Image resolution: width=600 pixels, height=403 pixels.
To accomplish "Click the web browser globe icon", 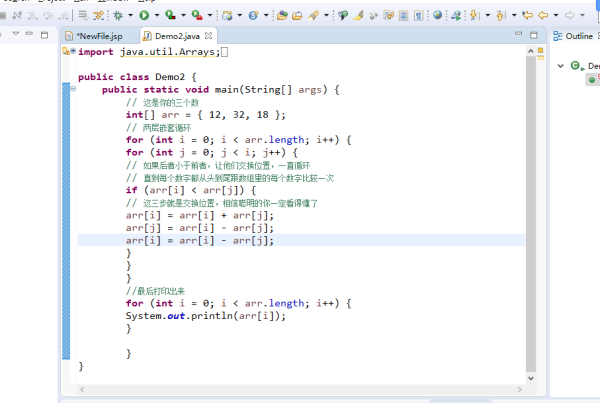I will (437, 15).
